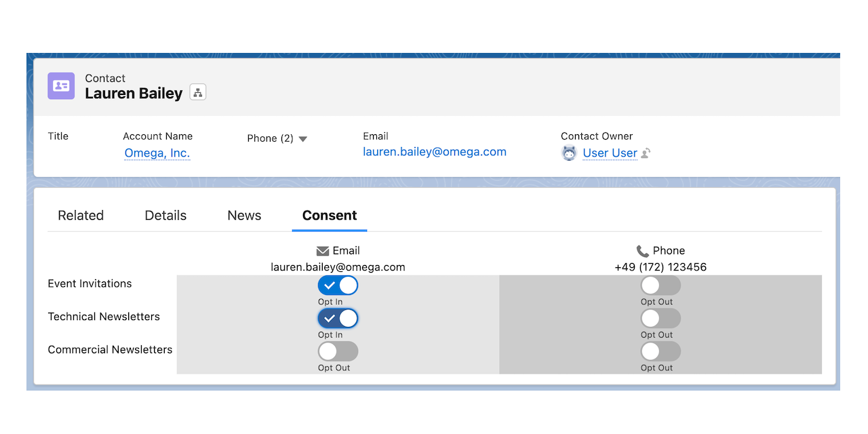
Task: Enable Technical Newsletters phone consent
Action: tap(659, 318)
